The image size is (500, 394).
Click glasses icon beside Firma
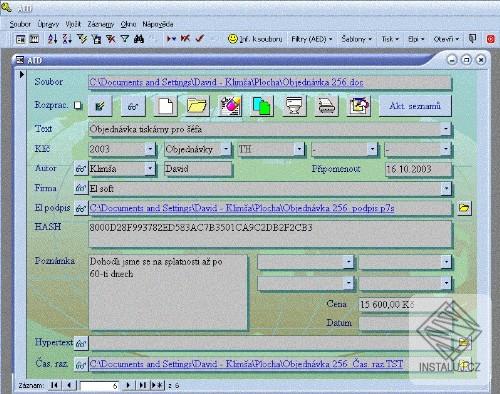coord(81,189)
